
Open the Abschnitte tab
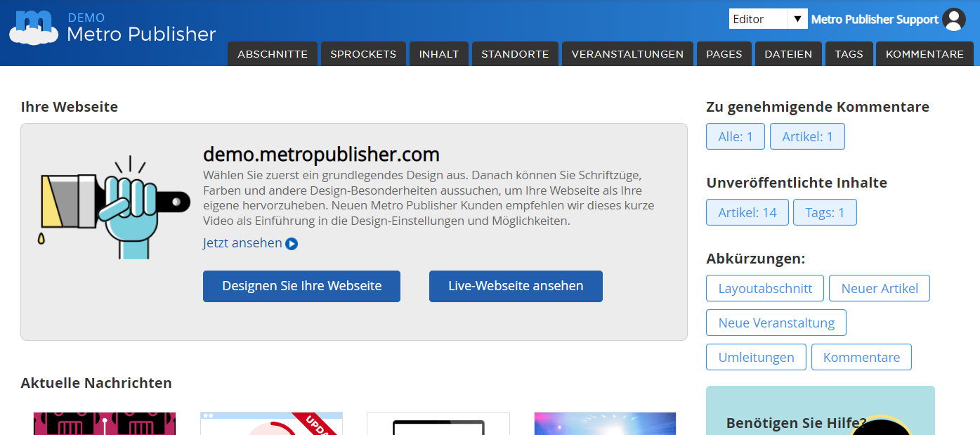click(273, 54)
